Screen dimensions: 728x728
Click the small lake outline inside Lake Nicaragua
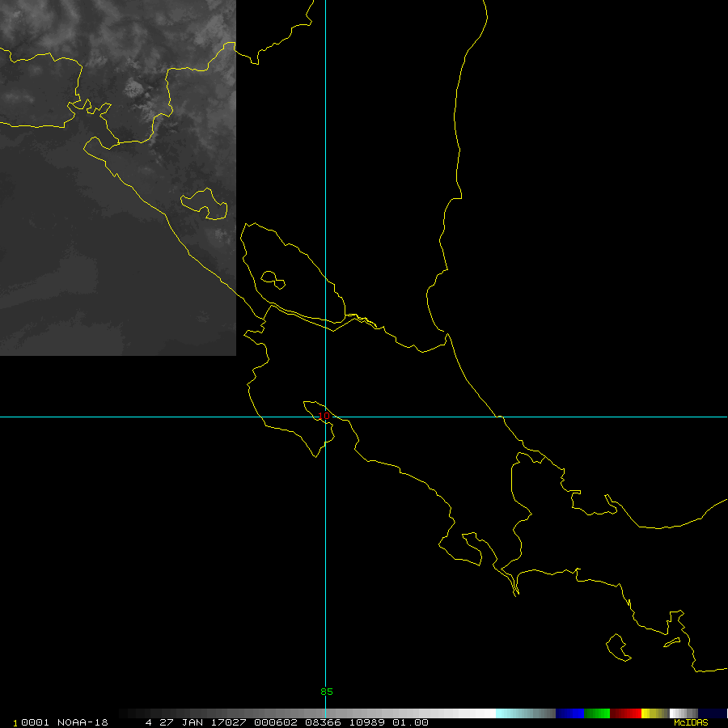click(273, 279)
